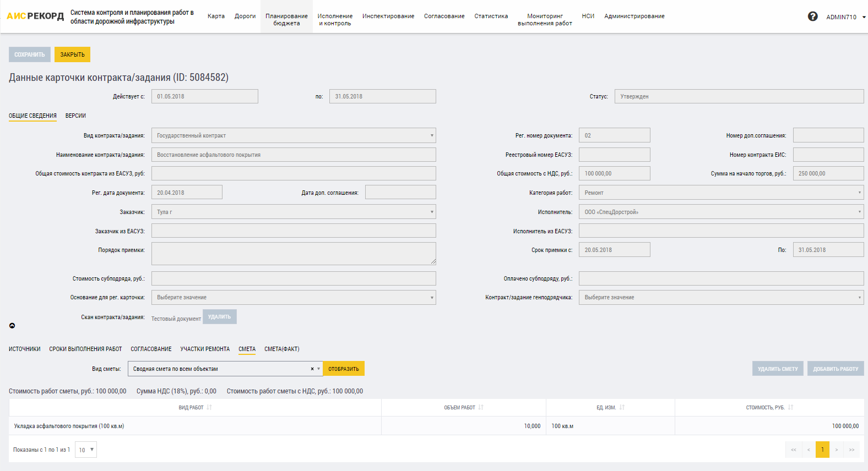Select page 1 in pagination
868x471 pixels.
(823, 450)
